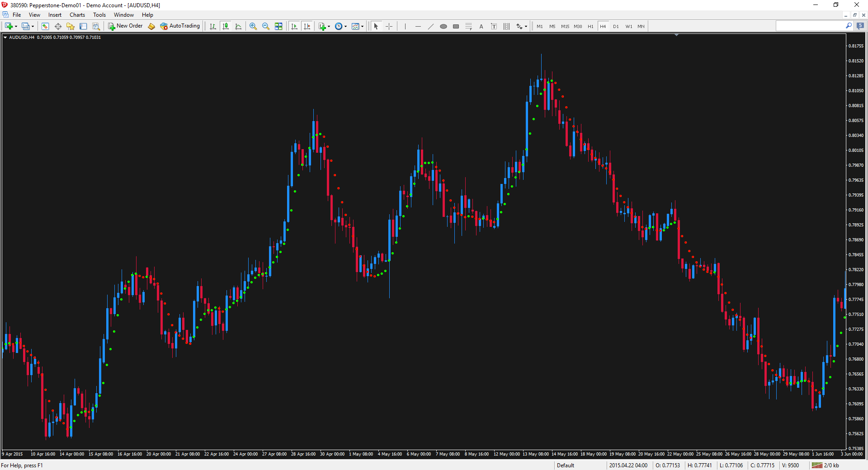The width and height of the screenshot is (868, 470).
Task: Zoom in the chart with magnifier plus
Action: pyautogui.click(x=253, y=26)
